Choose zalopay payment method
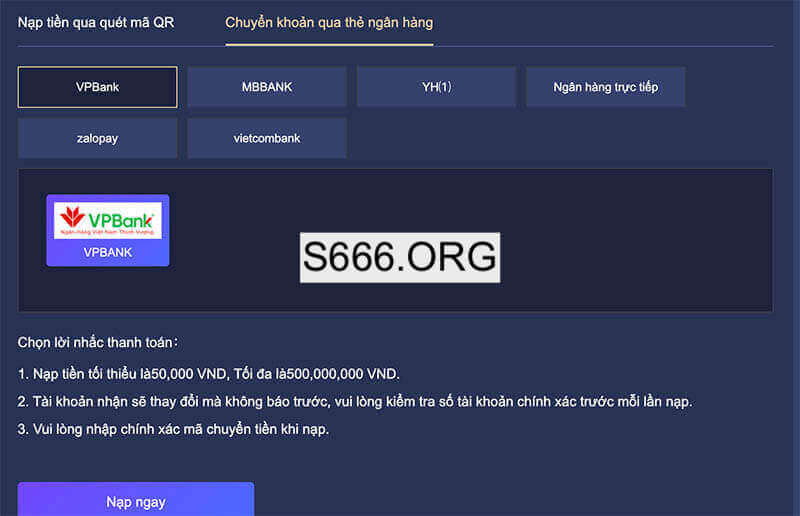The image size is (800, 516). point(97,138)
